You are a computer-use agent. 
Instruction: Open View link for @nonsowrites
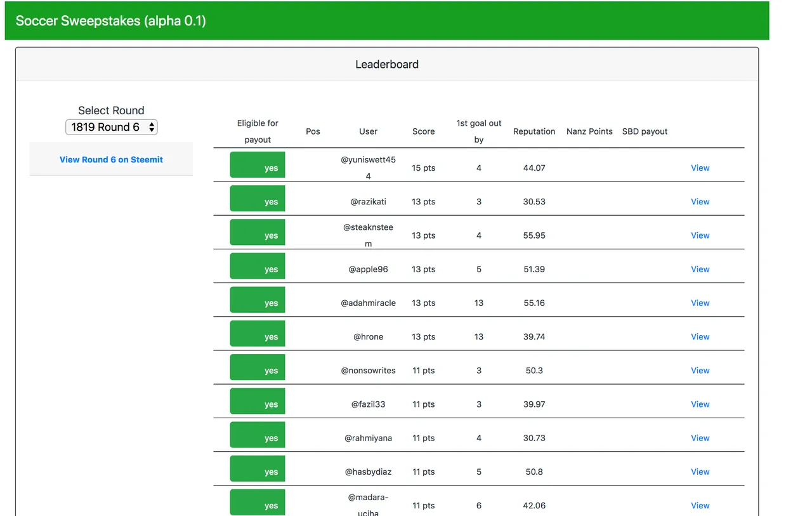coord(700,371)
